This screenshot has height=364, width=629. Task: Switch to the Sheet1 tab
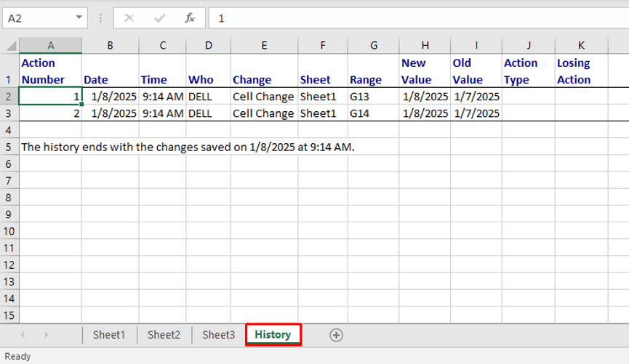click(109, 335)
